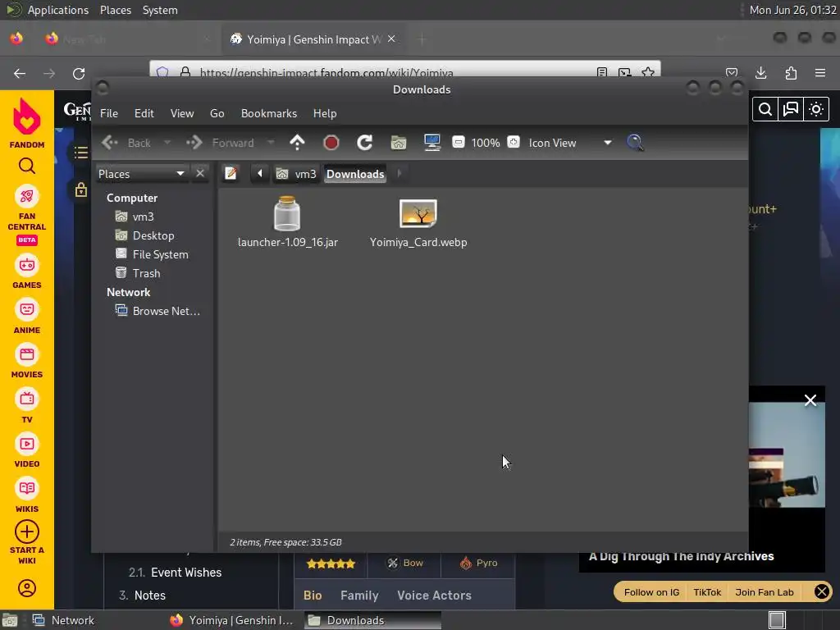Open Forward history dropdown arrow

tap(271, 143)
